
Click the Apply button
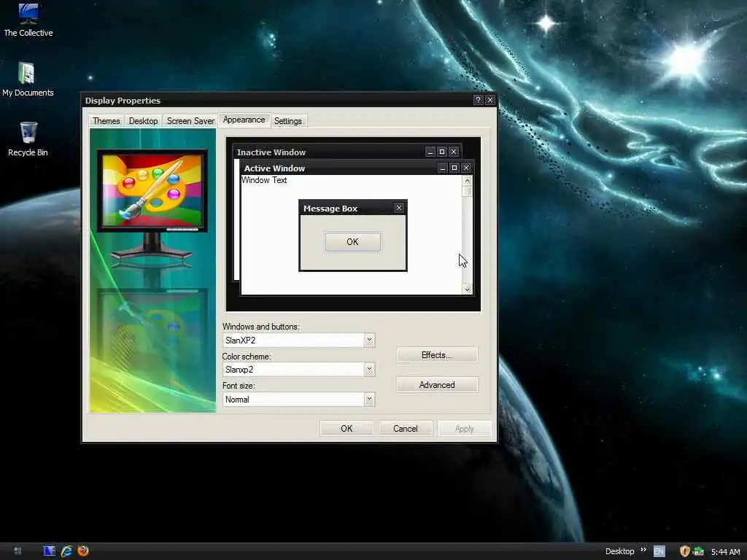[x=464, y=429]
